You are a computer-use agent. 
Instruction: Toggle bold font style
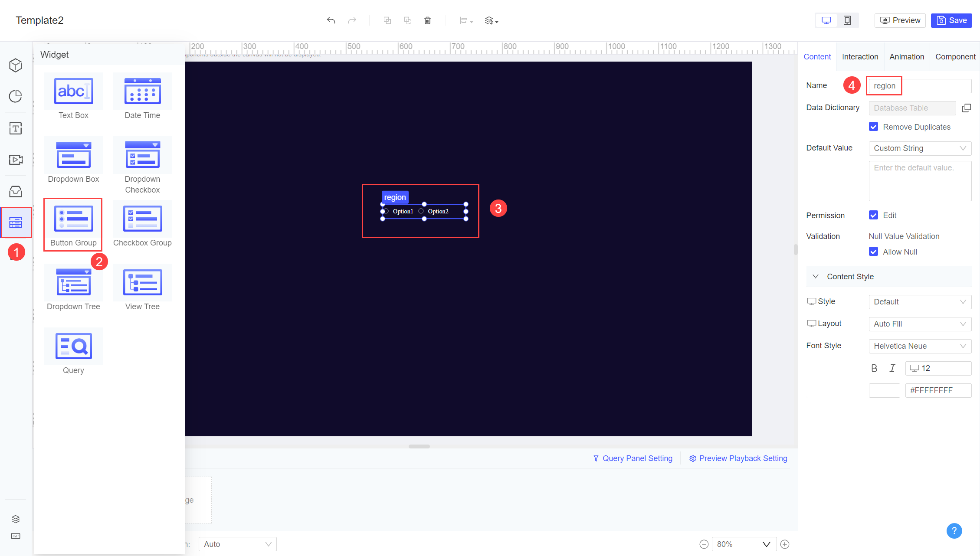coord(874,368)
